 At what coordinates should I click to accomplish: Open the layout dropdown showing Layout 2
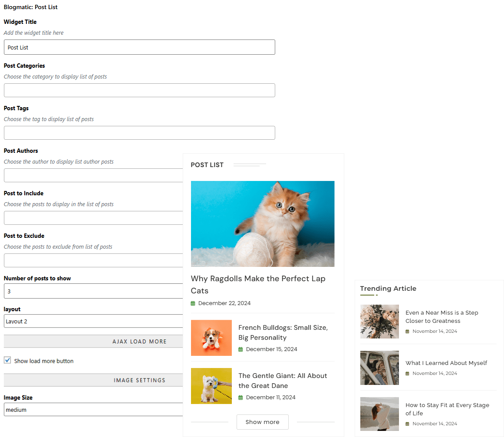93,321
